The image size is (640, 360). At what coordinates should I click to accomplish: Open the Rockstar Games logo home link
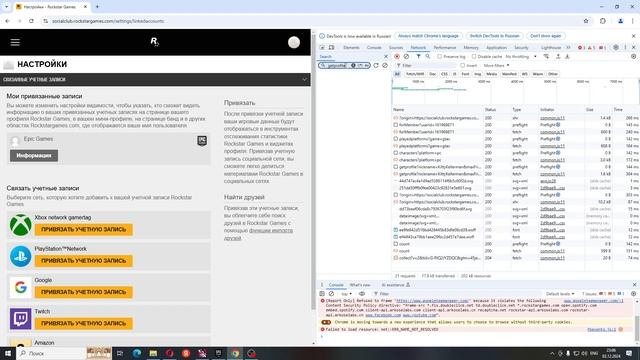[154, 42]
